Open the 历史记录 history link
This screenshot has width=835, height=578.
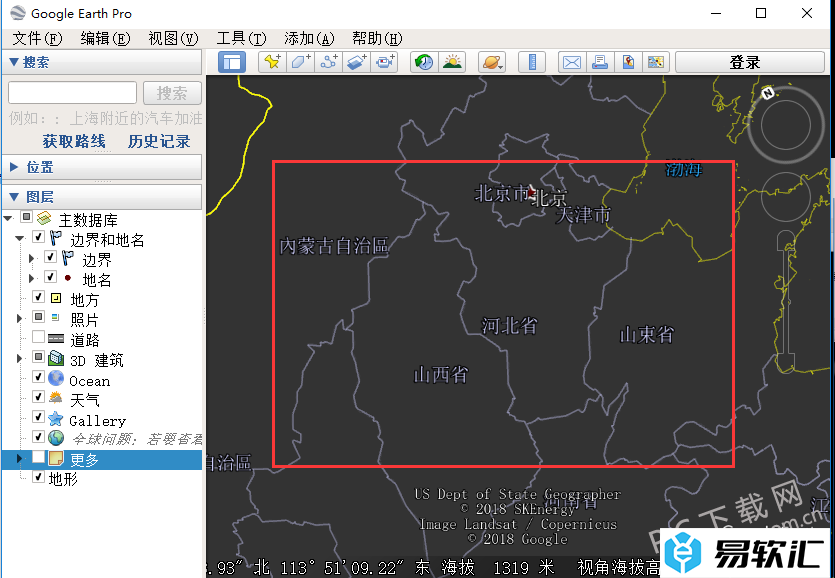click(x=159, y=141)
